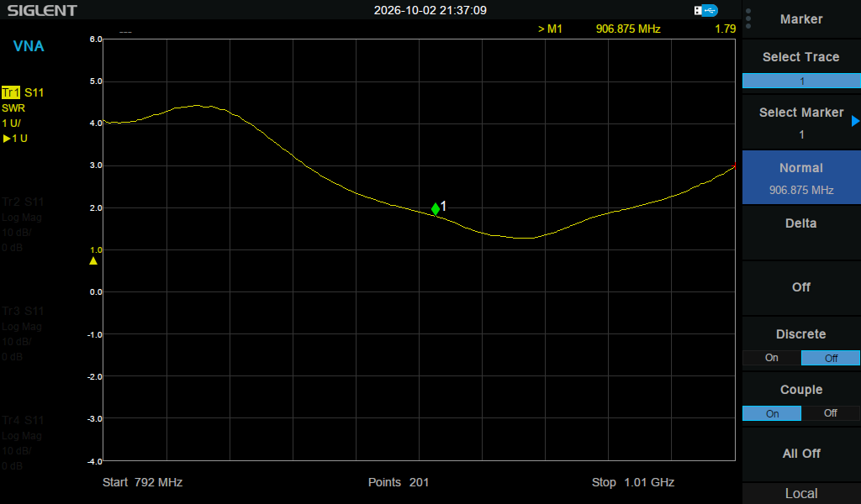Viewport: 861px width, 504px height.
Task: Click the M1 marker readout label
Action: tap(550, 29)
